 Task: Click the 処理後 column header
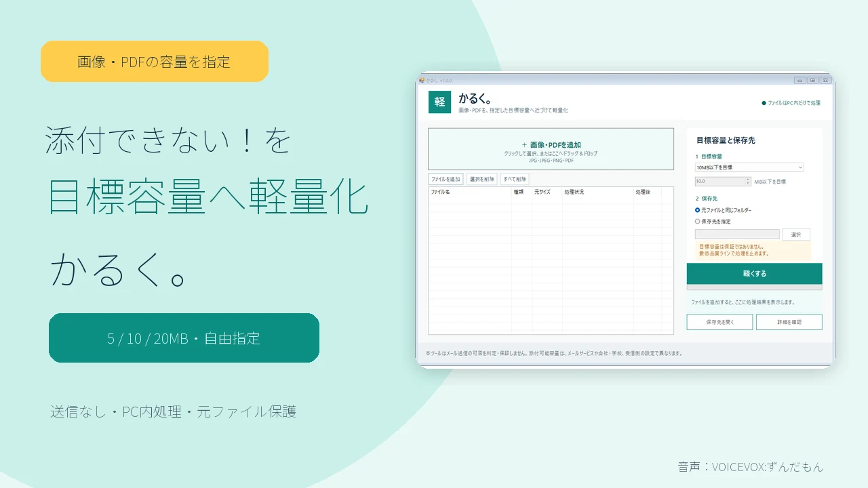[648, 192]
